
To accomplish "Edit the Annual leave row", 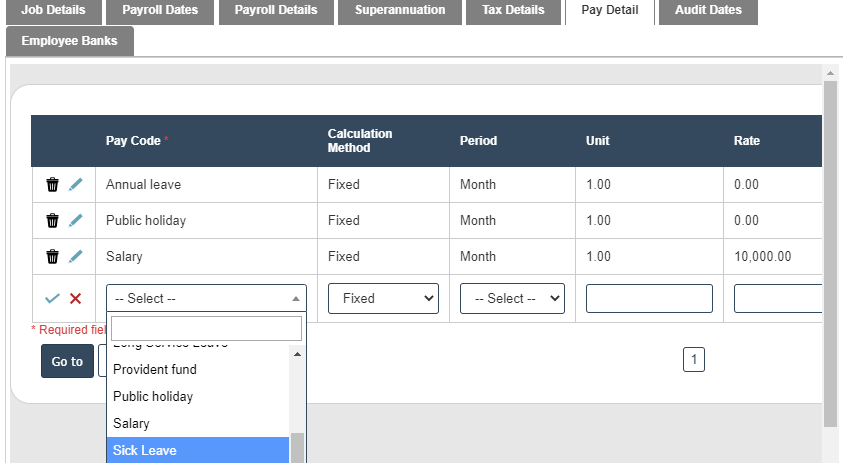I will (76, 185).
